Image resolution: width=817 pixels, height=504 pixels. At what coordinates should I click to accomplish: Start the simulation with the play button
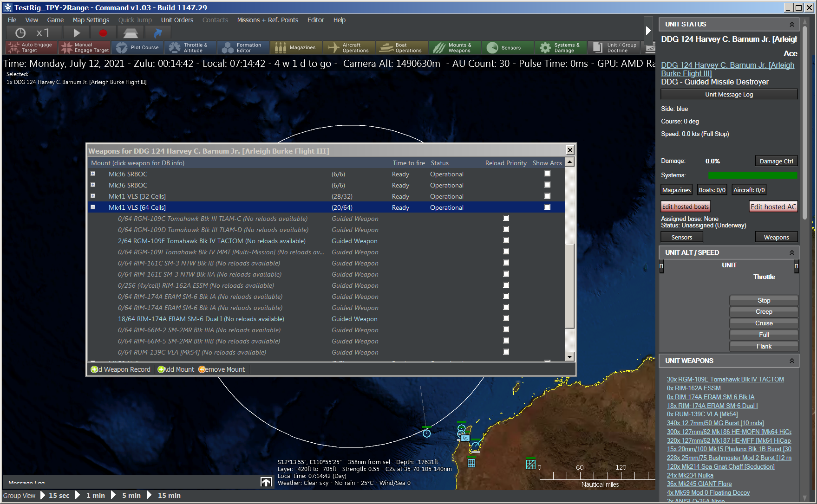[77, 33]
